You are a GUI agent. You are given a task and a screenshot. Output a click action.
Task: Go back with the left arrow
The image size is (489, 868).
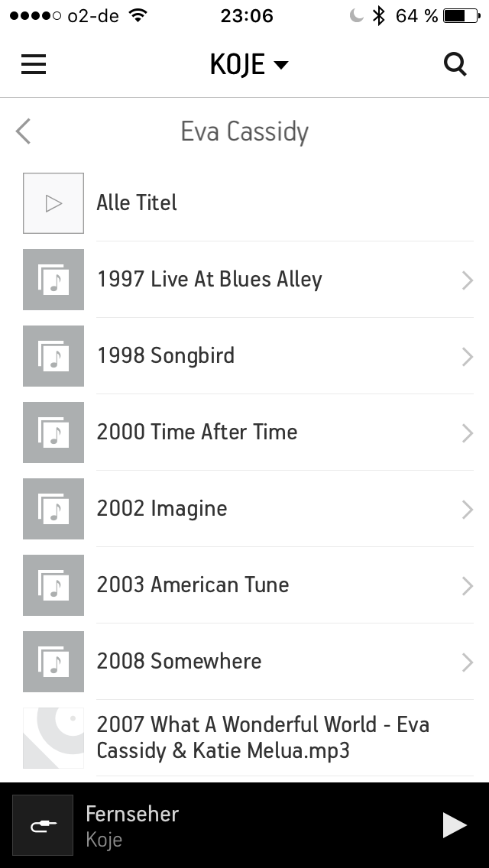click(x=24, y=131)
